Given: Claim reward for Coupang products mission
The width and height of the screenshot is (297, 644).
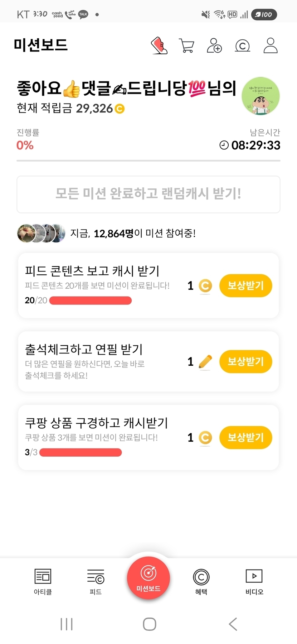Looking at the screenshot, I should [x=245, y=437].
